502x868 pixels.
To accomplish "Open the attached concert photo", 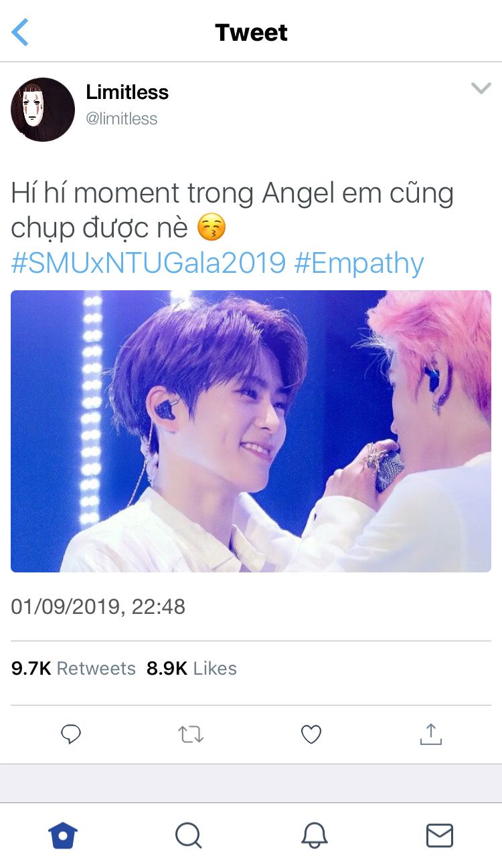I will click(x=251, y=431).
